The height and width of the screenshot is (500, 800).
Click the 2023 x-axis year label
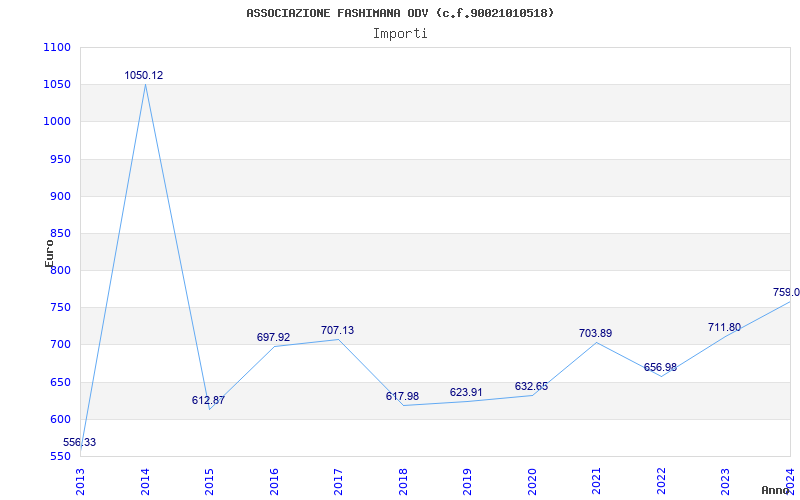click(x=726, y=482)
